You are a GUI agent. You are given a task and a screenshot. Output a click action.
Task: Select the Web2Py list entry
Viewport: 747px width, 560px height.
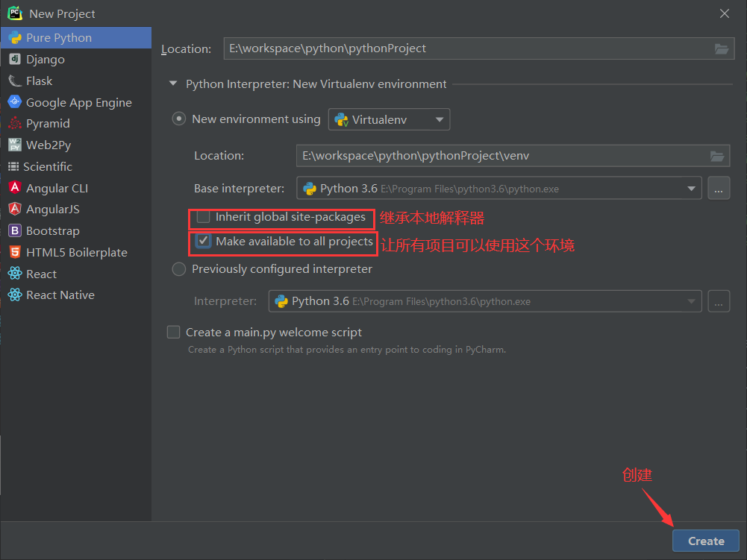tap(76, 145)
